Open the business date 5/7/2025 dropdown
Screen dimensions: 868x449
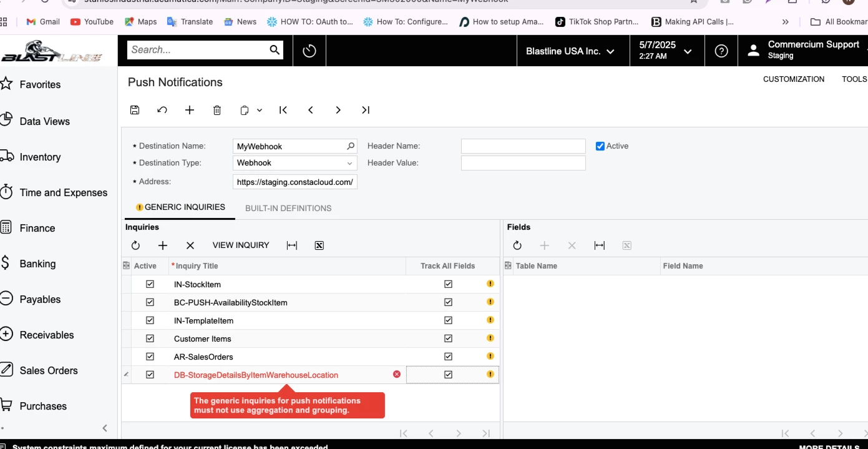[x=665, y=51]
